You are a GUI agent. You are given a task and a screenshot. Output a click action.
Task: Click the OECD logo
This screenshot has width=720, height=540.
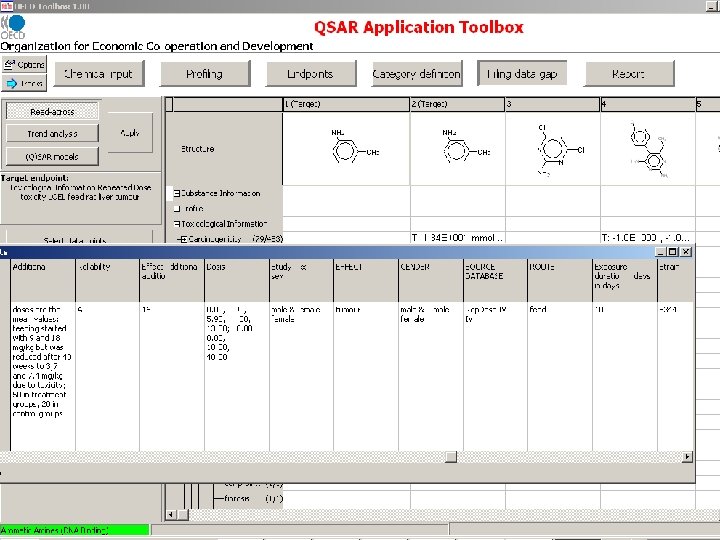13,27
